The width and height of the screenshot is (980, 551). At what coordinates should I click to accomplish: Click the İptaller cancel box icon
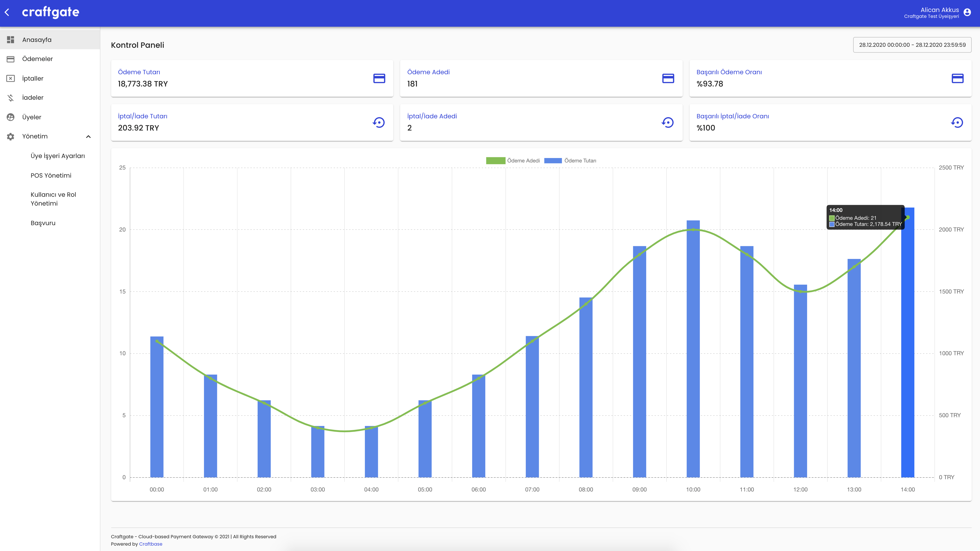tap(11, 78)
